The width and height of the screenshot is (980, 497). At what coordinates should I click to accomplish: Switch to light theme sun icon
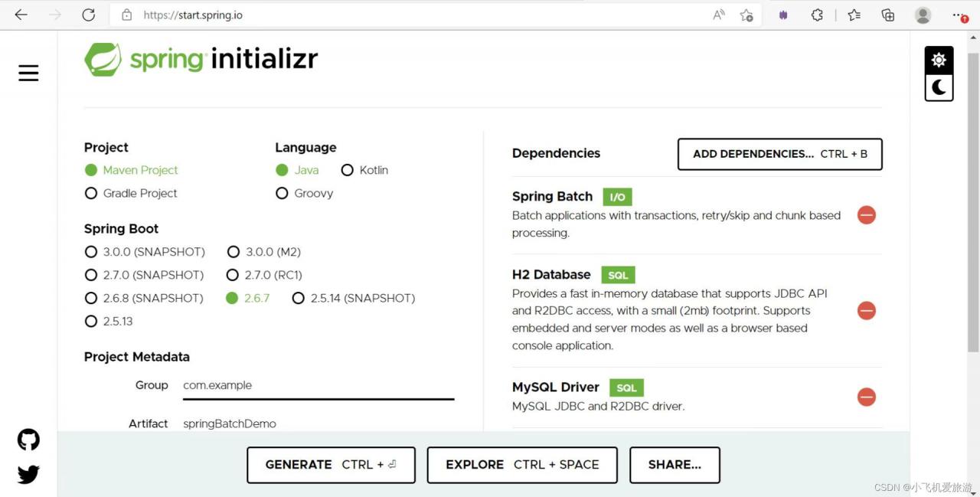tap(939, 60)
